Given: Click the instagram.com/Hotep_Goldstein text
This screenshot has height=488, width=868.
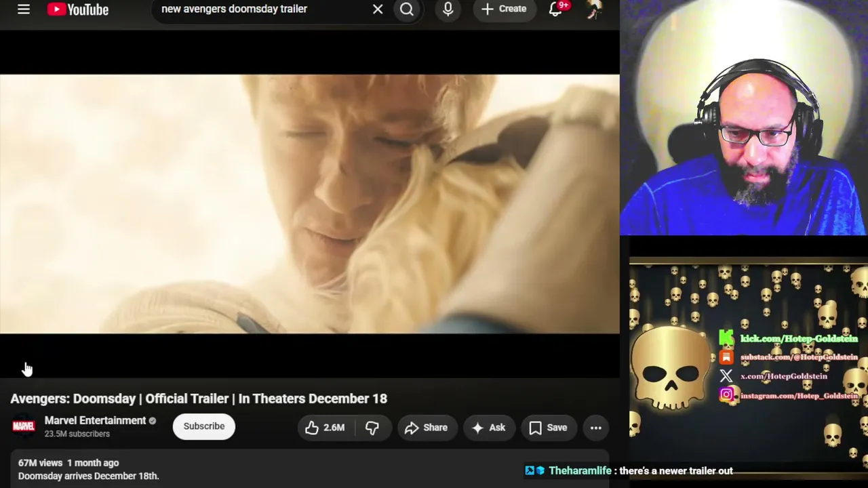Looking at the screenshot, I should pyautogui.click(x=800, y=395).
